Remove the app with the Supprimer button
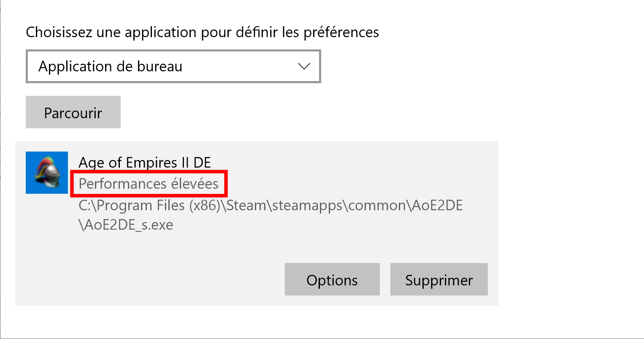This screenshot has height=339, width=644. point(439,279)
